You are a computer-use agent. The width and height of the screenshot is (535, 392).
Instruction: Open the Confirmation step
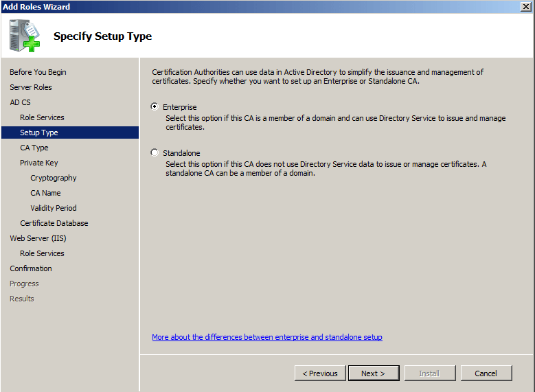click(x=31, y=268)
